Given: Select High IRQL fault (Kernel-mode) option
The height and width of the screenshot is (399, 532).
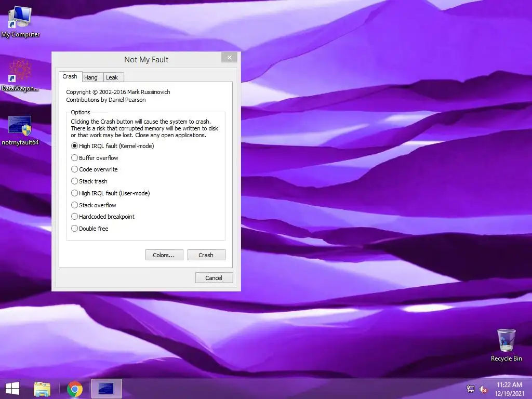Looking at the screenshot, I should 113,146.
